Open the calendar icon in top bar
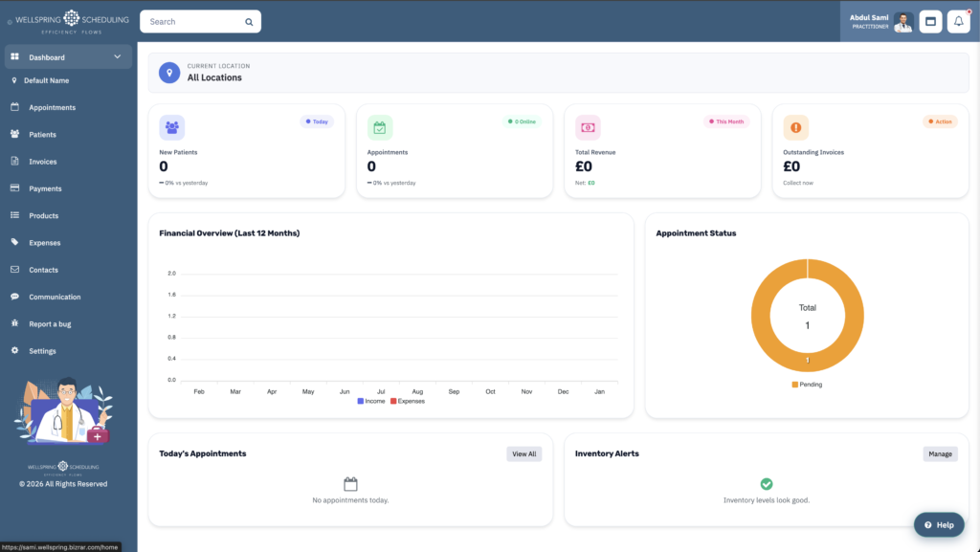 click(x=930, y=21)
